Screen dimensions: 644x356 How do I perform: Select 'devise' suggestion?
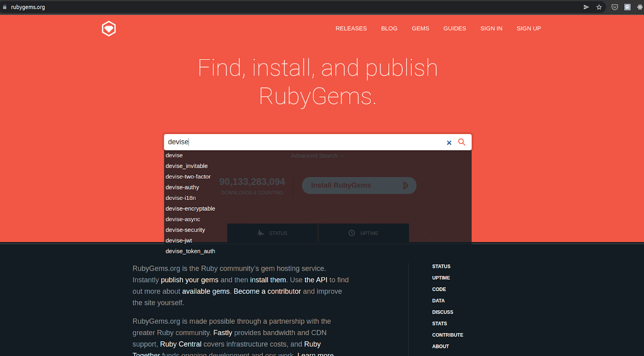pyautogui.click(x=174, y=155)
